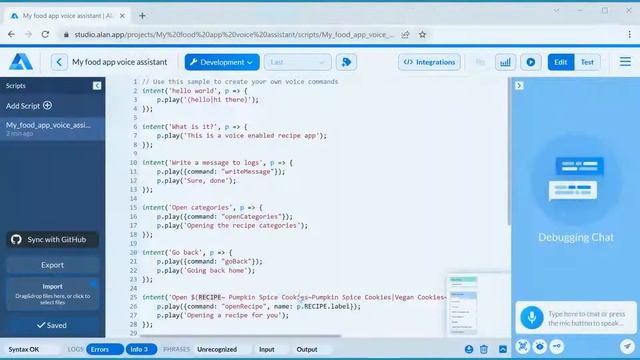The image size is (640, 360).
Task: Click the share page icon in address bar
Action: [x=405, y=35]
